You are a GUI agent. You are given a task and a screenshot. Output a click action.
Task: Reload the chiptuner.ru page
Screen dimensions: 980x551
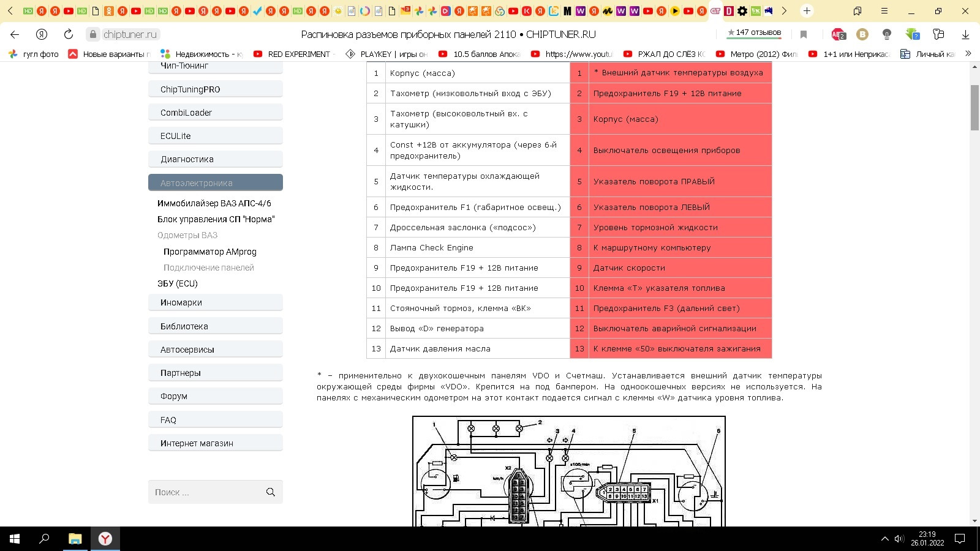click(69, 34)
